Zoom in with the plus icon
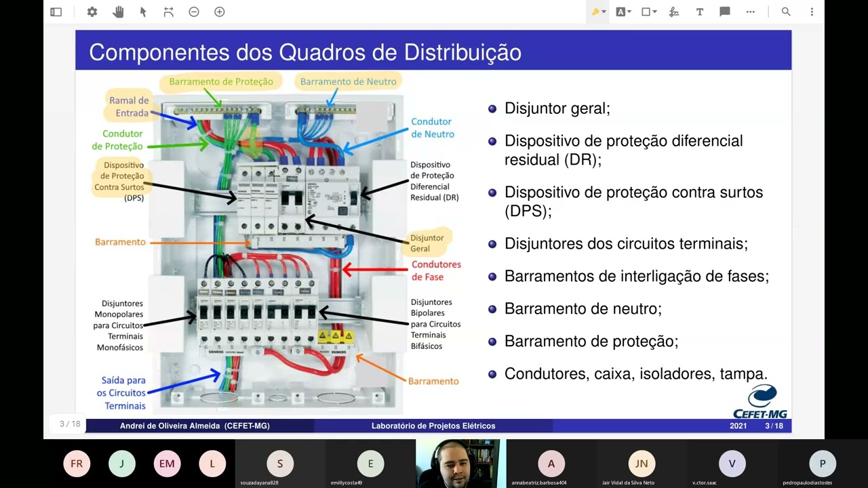868x488 pixels. [x=219, y=12]
